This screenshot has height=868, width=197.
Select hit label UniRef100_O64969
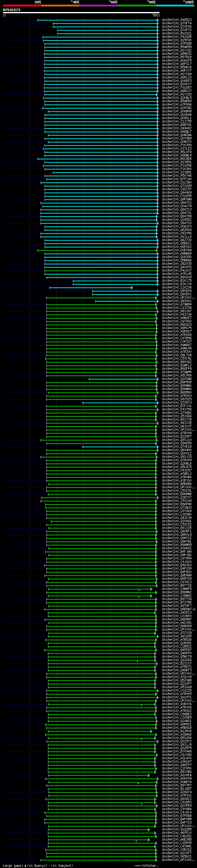(177, 193)
